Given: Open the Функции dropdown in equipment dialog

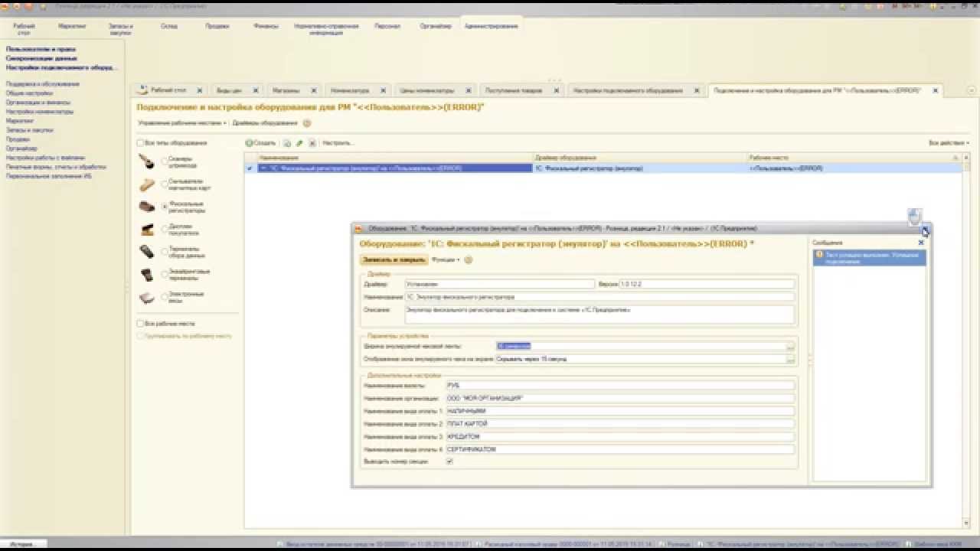Looking at the screenshot, I should click(446, 260).
